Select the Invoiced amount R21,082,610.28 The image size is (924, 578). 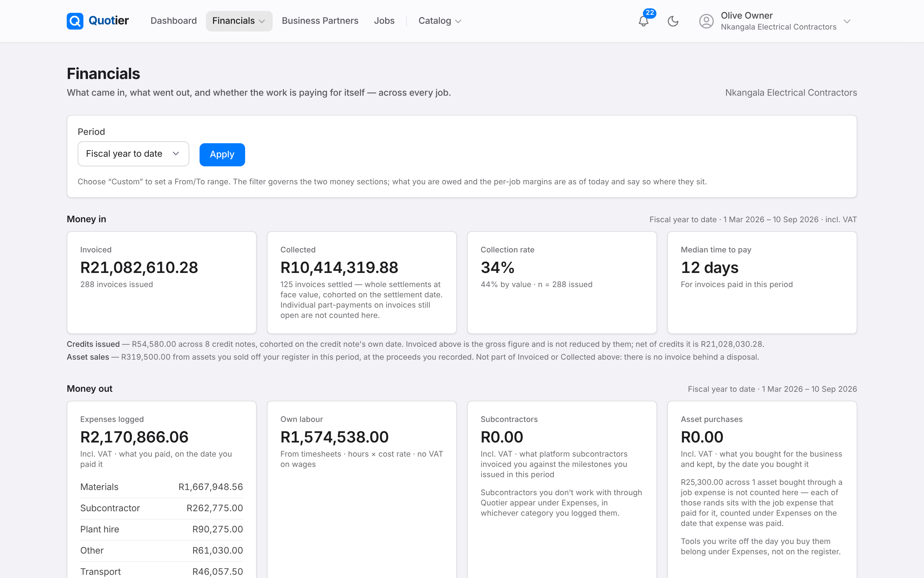[139, 267]
